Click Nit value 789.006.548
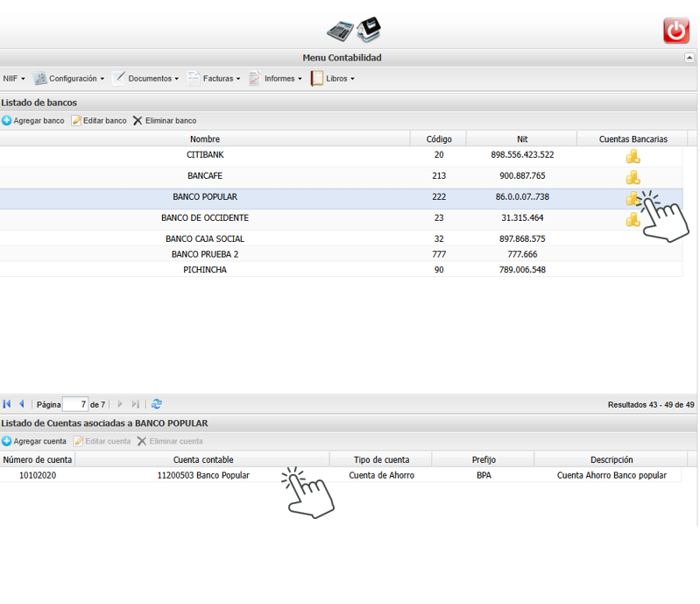This screenshot has width=700, height=604. point(522,269)
